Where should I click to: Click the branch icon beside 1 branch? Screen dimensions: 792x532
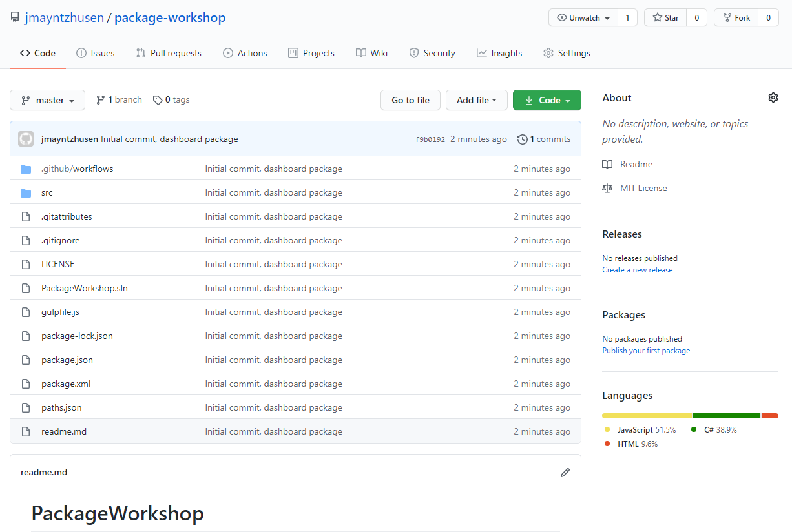(x=100, y=100)
